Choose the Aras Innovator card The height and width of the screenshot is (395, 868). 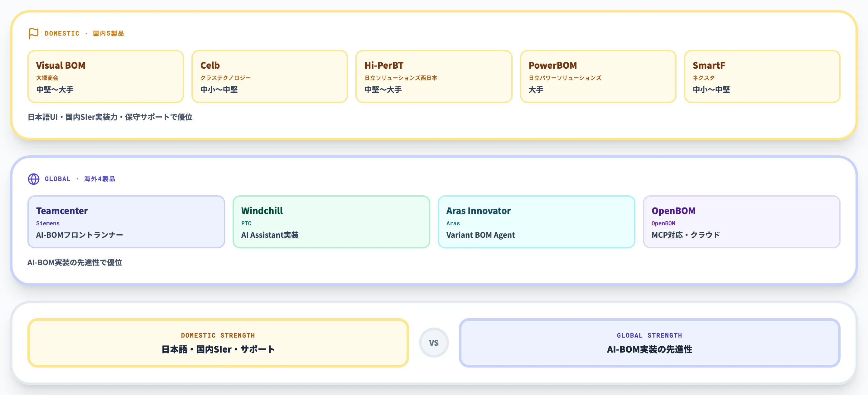pos(537,222)
